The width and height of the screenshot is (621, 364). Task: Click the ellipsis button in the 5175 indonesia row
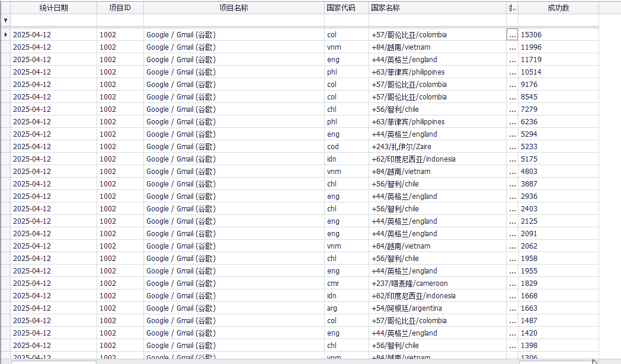pyautogui.click(x=512, y=159)
